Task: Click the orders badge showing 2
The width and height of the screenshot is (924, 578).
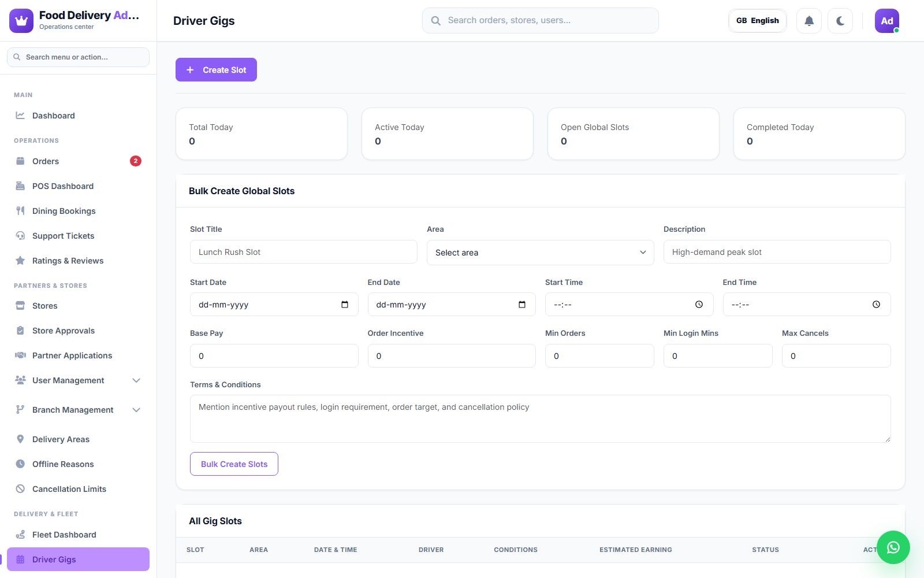Action: pos(136,161)
